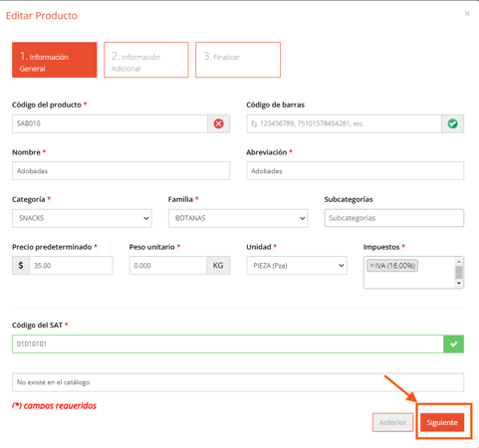479x448 pixels.
Task: Click the Impuestos list scrollbar down arrow
Action: click(459, 284)
